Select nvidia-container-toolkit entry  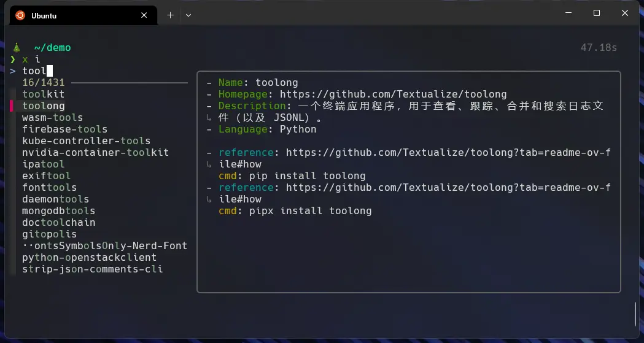[x=96, y=153]
